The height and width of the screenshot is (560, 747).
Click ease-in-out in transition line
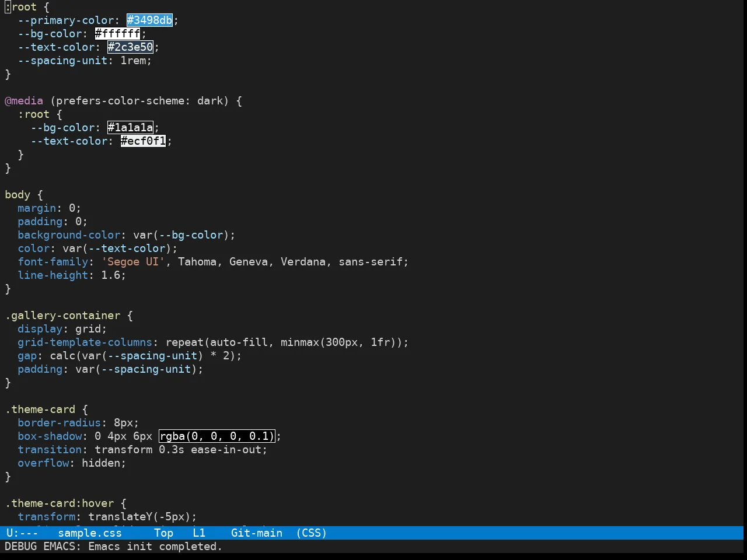[226, 450]
